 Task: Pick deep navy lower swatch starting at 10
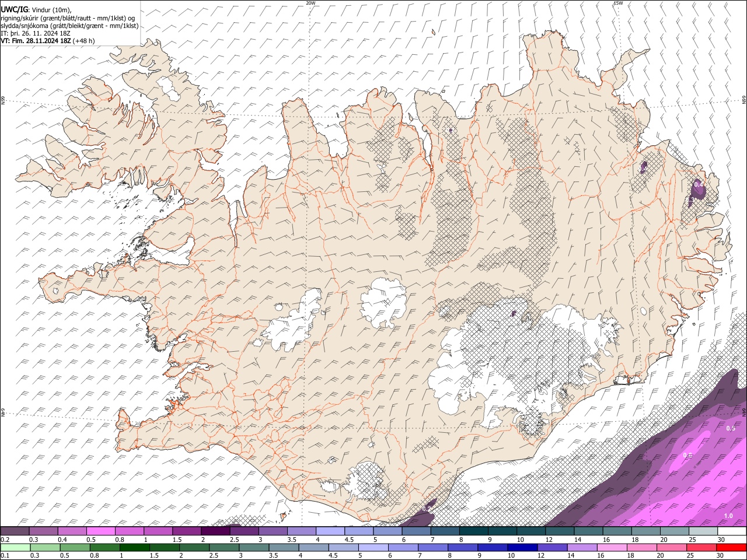[x=521, y=547]
